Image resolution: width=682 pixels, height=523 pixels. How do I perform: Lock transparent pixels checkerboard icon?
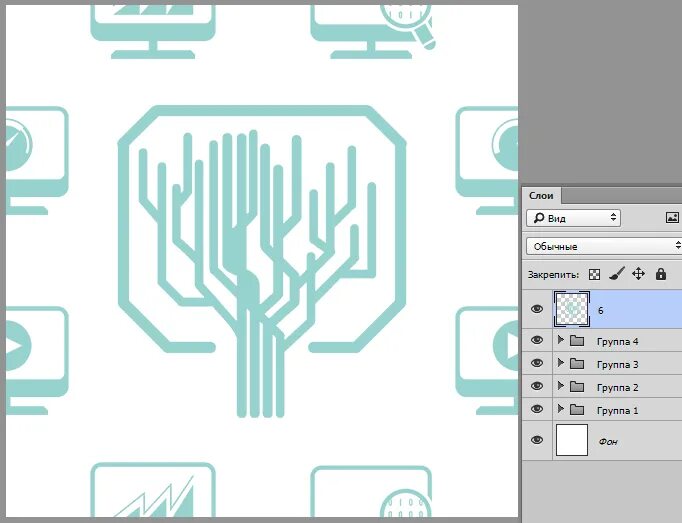click(x=594, y=274)
